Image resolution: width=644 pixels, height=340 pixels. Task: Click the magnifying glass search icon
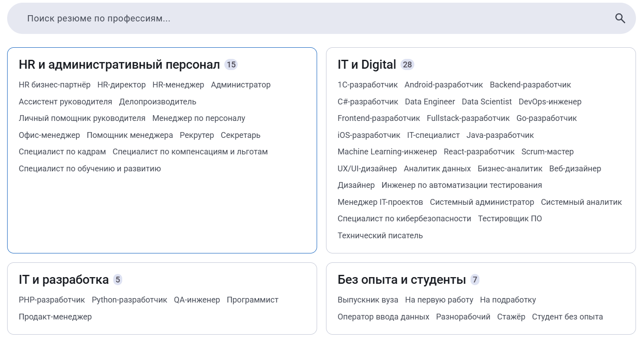620,18
